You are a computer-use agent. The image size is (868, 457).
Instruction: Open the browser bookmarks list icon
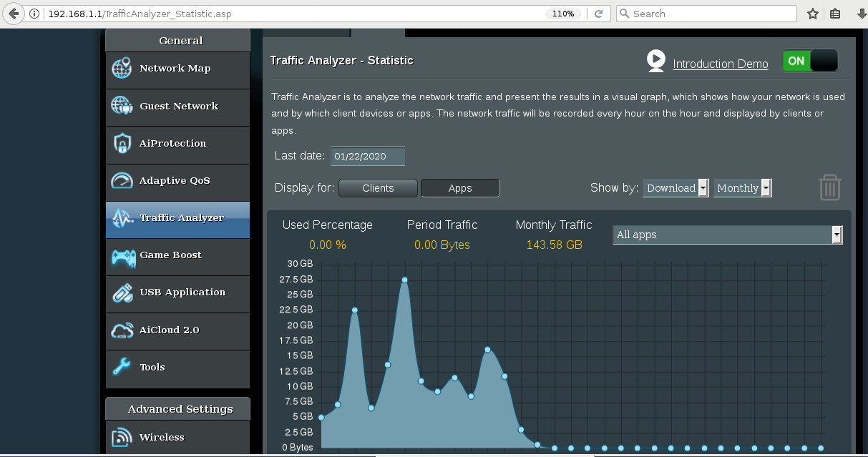point(835,14)
